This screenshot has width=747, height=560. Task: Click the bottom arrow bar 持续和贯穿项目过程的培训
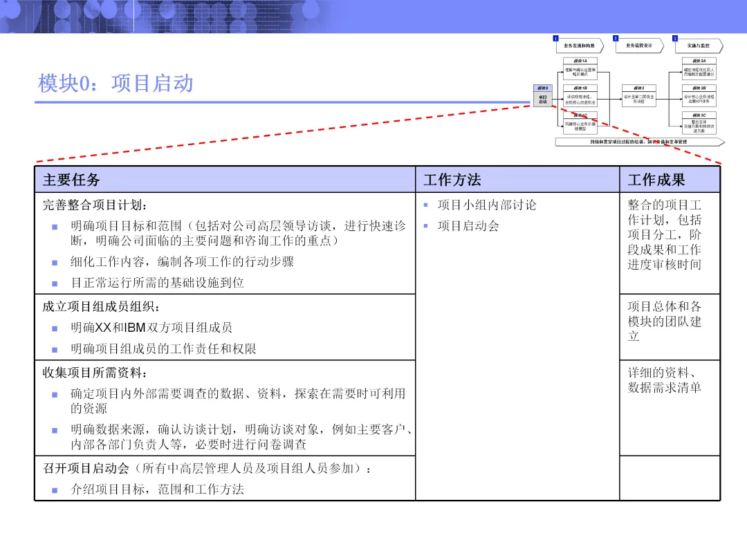click(640, 142)
